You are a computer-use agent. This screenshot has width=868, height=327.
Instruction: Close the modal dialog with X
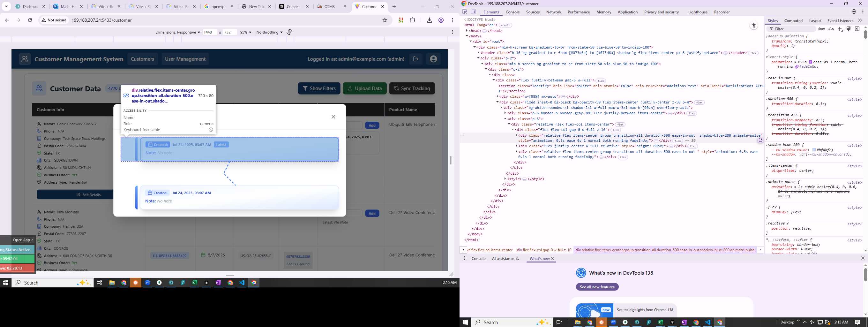(333, 117)
